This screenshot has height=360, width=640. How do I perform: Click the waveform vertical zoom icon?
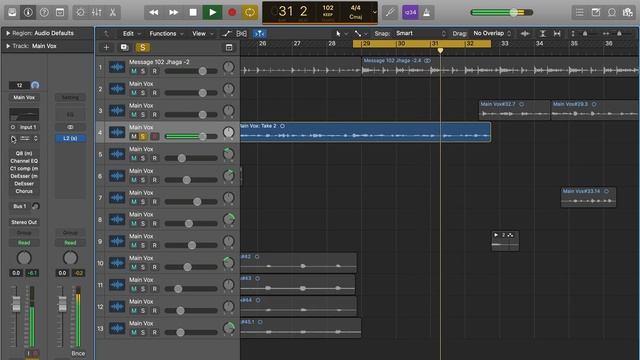[525, 33]
